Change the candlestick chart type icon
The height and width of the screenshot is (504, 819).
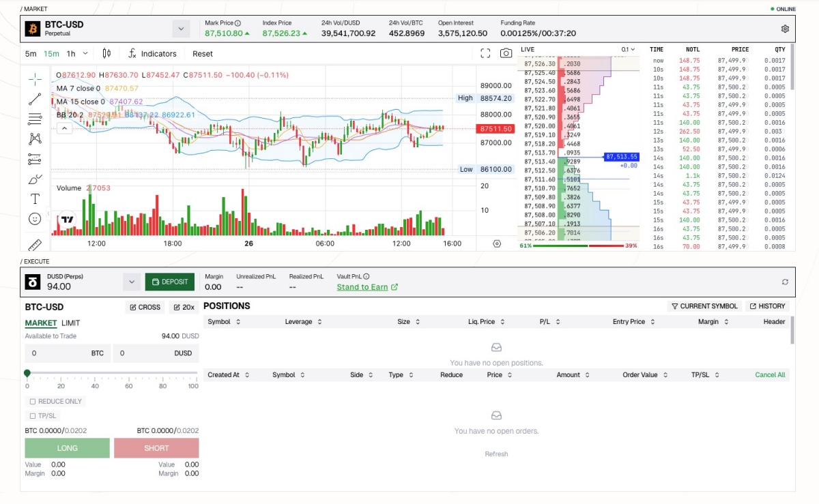click(x=106, y=53)
